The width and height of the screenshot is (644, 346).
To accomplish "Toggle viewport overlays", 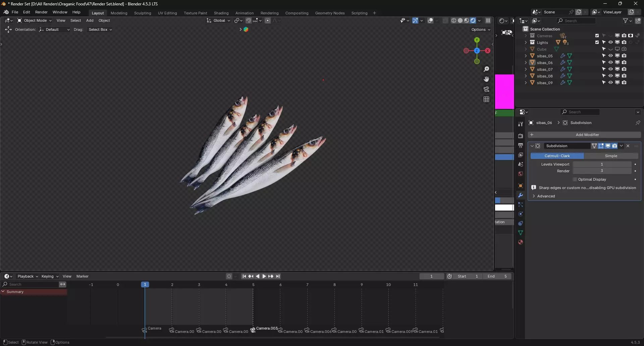I will [x=431, y=20].
